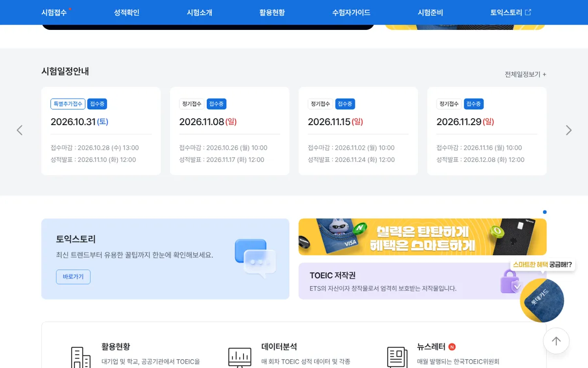The width and height of the screenshot is (588, 368).
Task: Click the purple padlock icon
Action: 510,282
